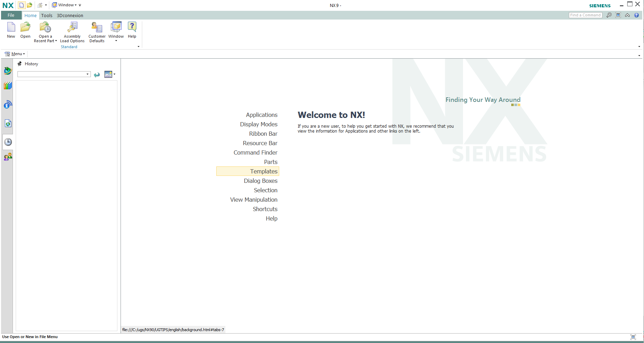This screenshot has width=644, height=343.
Task: Switch to the Home ribbon tab
Action: 30,15
